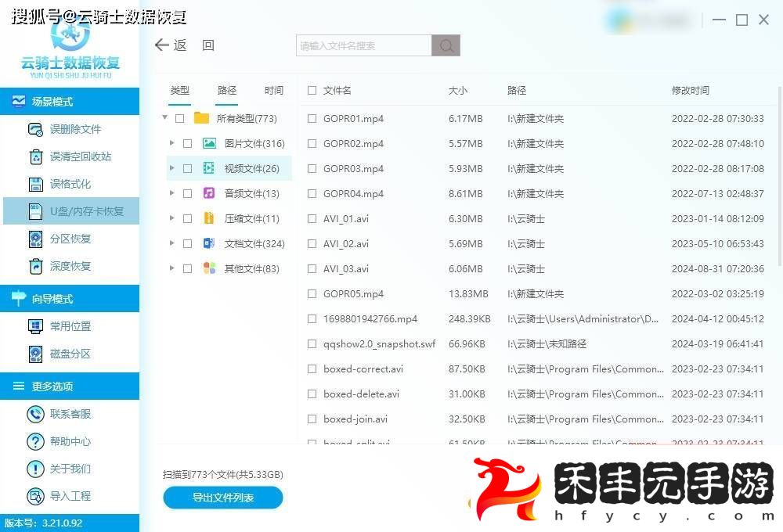
Task: Click the 导入工程 icon
Action: pos(35,496)
